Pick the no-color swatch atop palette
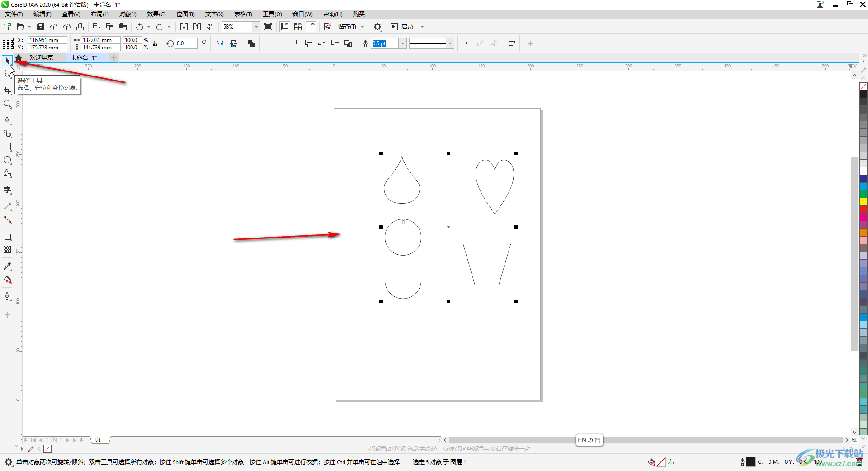The width and height of the screenshot is (868, 471). (863, 86)
